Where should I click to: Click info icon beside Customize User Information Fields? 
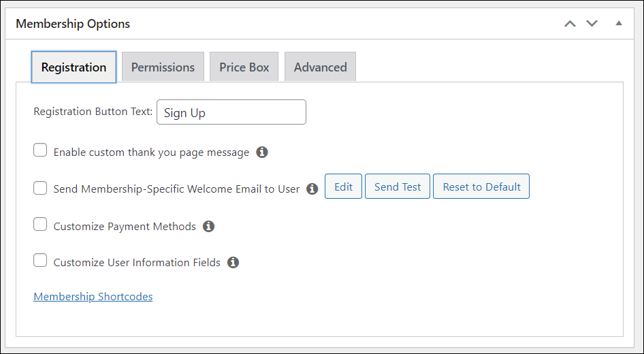tap(234, 262)
